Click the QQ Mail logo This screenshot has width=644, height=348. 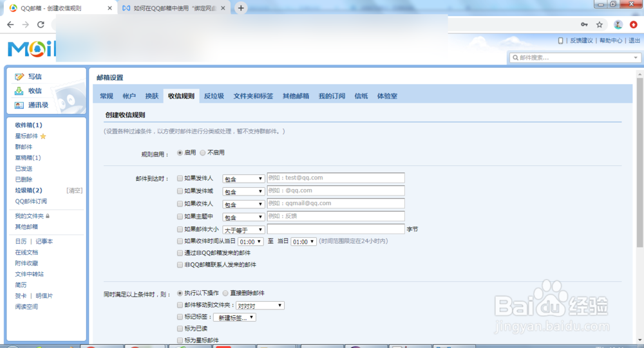pos(31,50)
